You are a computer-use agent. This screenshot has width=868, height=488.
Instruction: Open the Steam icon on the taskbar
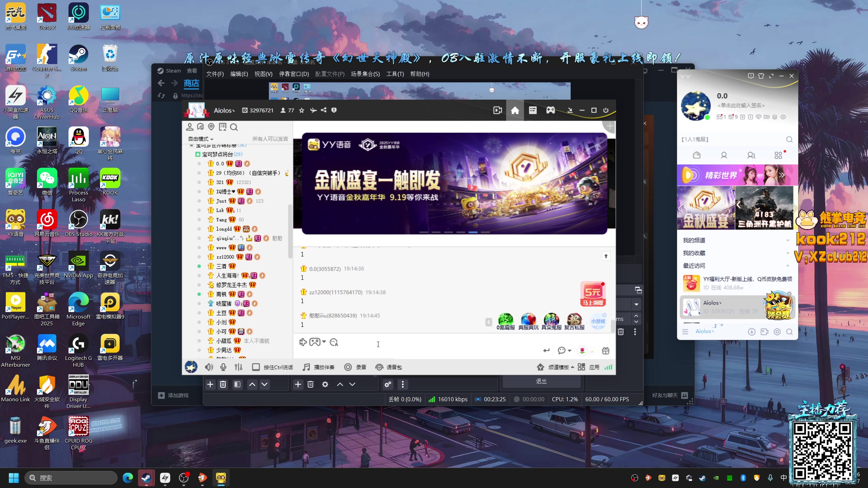pos(146,478)
